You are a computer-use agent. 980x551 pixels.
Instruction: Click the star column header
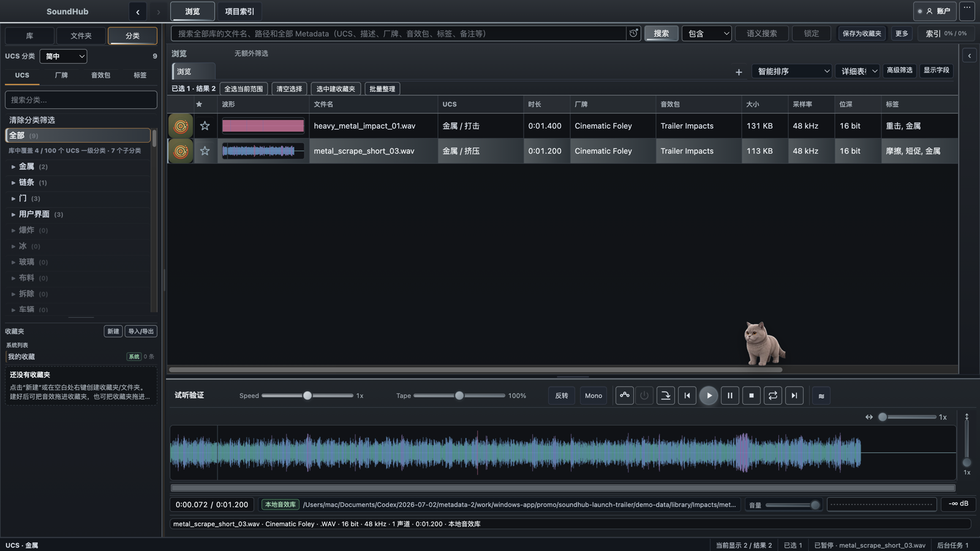coord(199,104)
